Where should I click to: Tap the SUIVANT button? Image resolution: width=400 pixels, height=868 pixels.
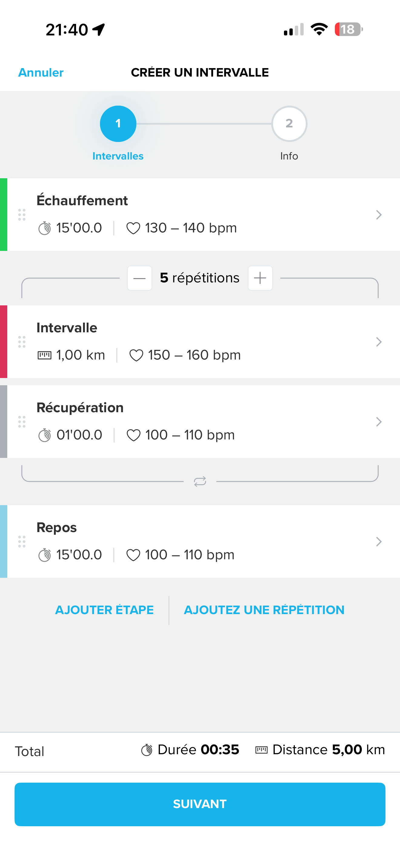pyautogui.click(x=200, y=804)
